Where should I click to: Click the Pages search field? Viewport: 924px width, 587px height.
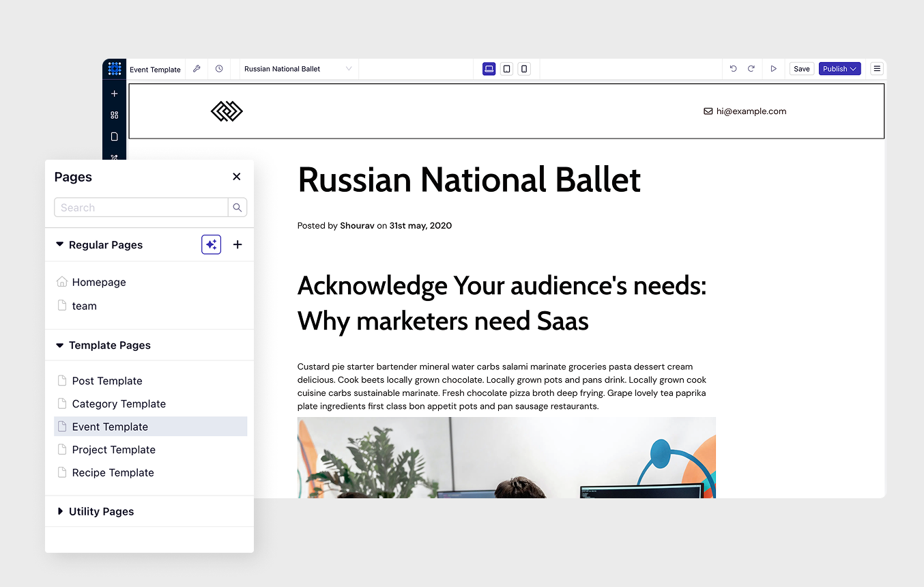click(x=141, y=207)
